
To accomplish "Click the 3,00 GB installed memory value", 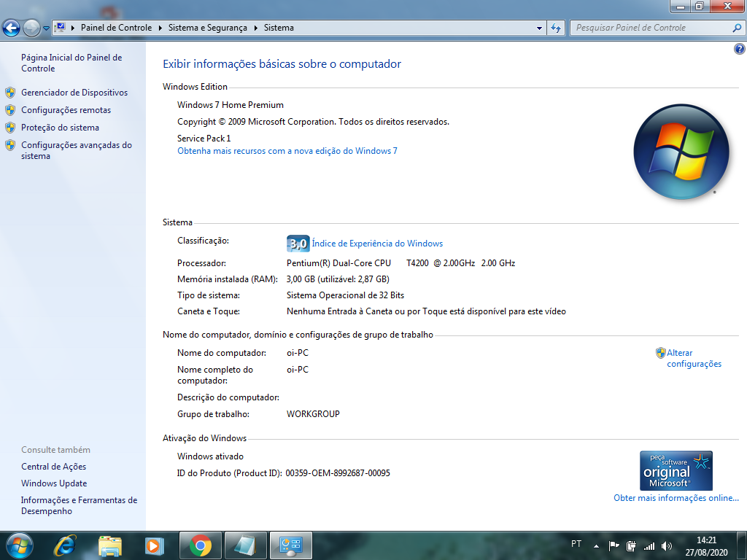I will (x=338, y=279).
